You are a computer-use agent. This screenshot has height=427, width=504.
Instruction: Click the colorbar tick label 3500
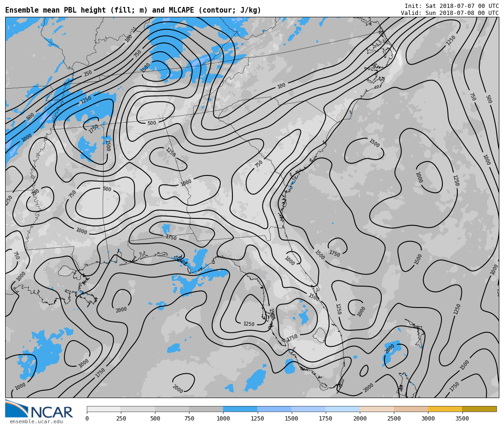click(x=462, y=418)
